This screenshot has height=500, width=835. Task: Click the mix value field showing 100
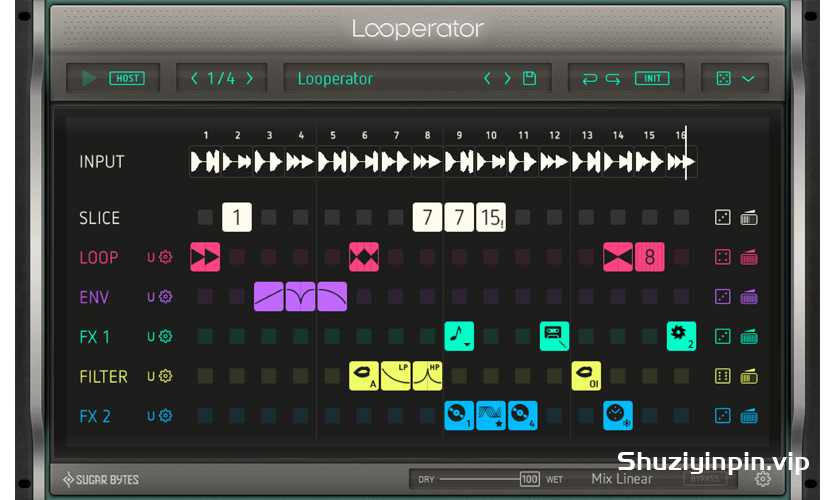[x=529, y=479]
